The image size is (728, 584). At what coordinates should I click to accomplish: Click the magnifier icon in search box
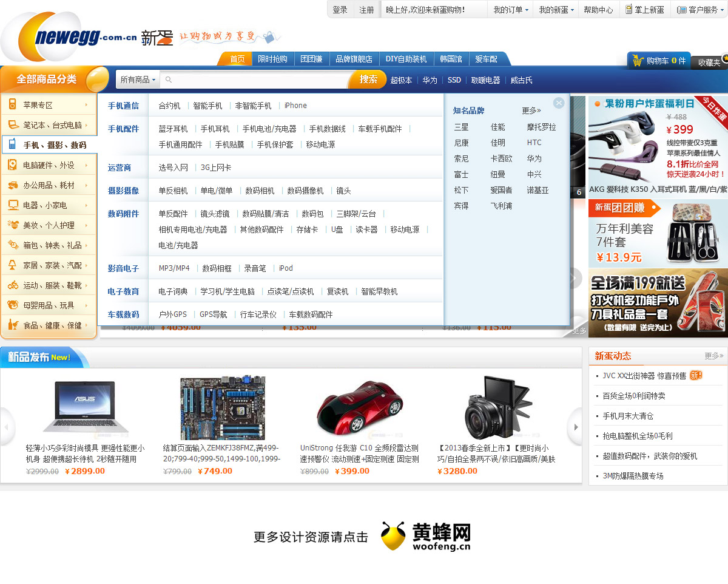(169, 80)
